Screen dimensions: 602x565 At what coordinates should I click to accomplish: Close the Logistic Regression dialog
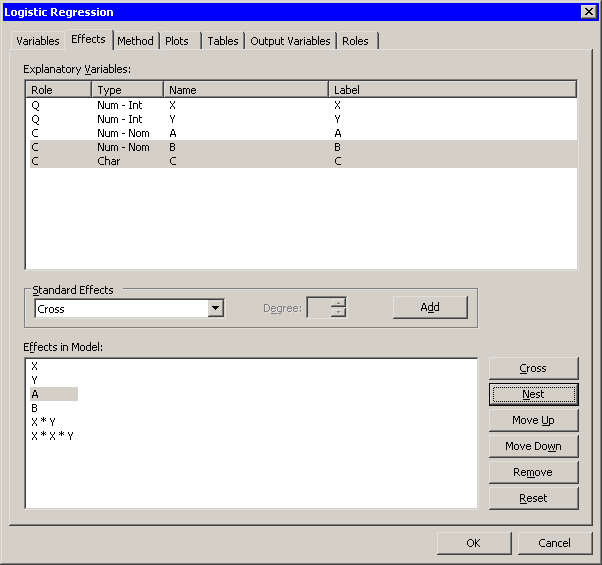pyautogui.click(x=588, y=12)
